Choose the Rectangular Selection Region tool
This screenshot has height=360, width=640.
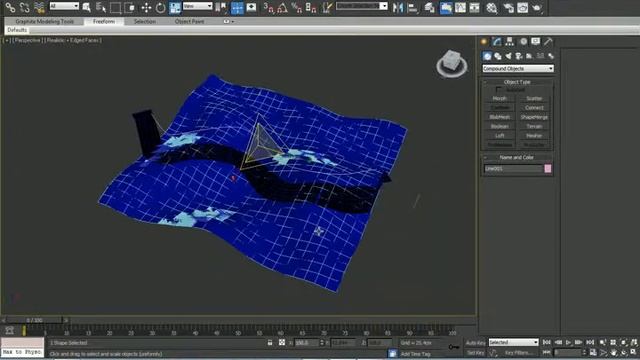point(116,7)
